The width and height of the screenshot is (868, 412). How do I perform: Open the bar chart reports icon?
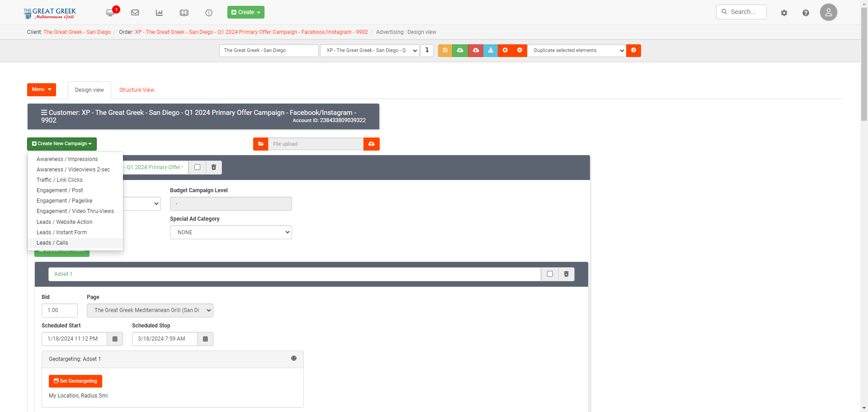coord(159,13)
